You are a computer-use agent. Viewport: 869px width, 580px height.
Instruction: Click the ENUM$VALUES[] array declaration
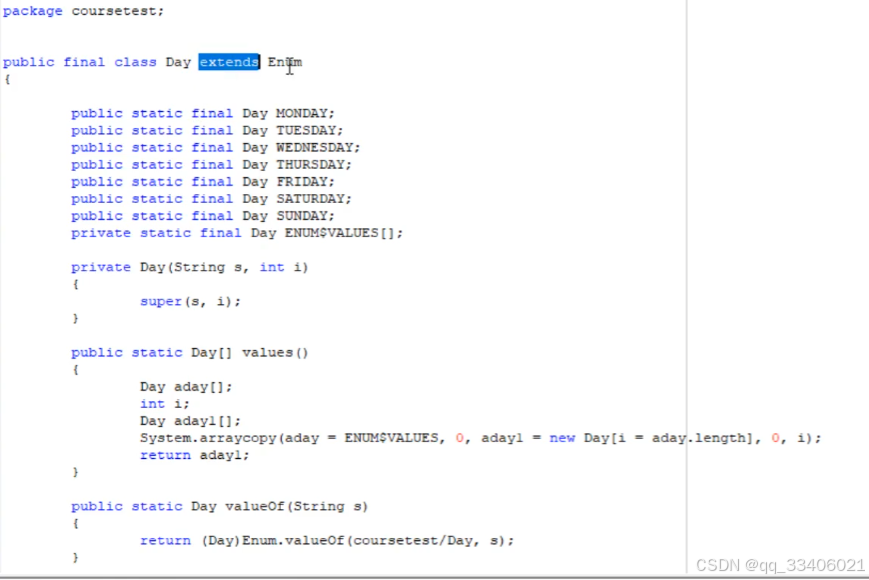(x=237, y=233)
